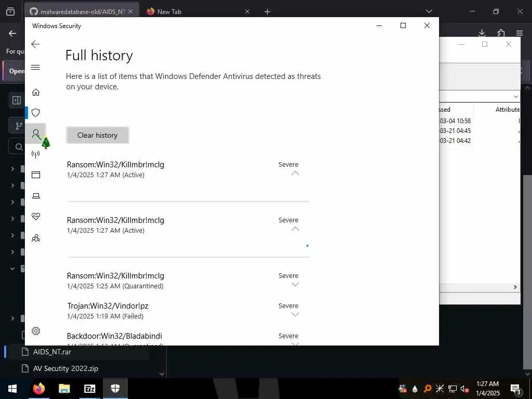The image size is (532, 399).
Task: Open Device security laptop icon
Action: [x=36, y=196]
